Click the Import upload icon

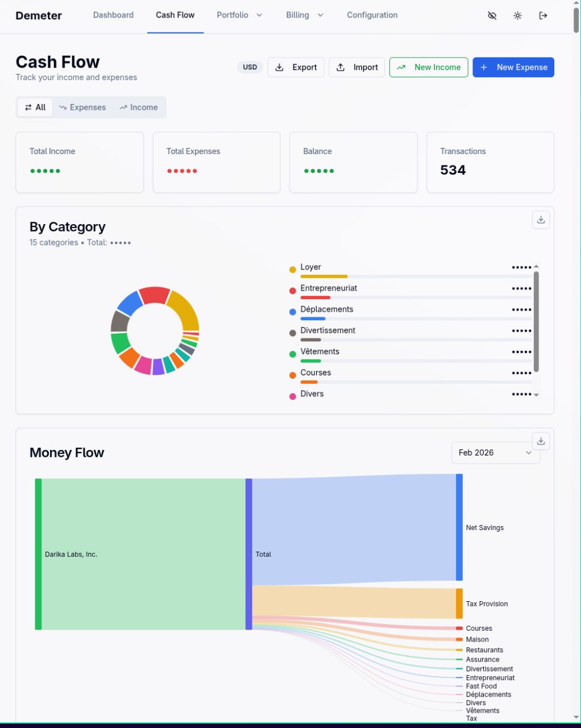[341, 67]
